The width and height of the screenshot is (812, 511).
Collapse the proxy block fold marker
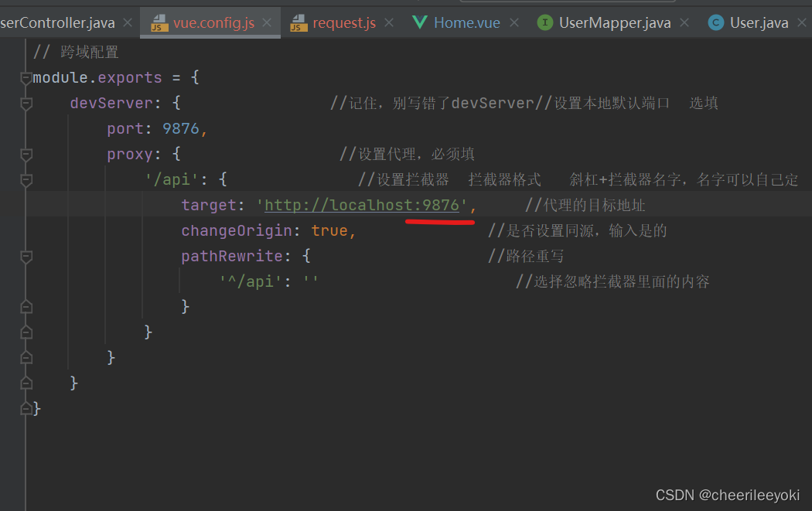click(x=26, y=155)
